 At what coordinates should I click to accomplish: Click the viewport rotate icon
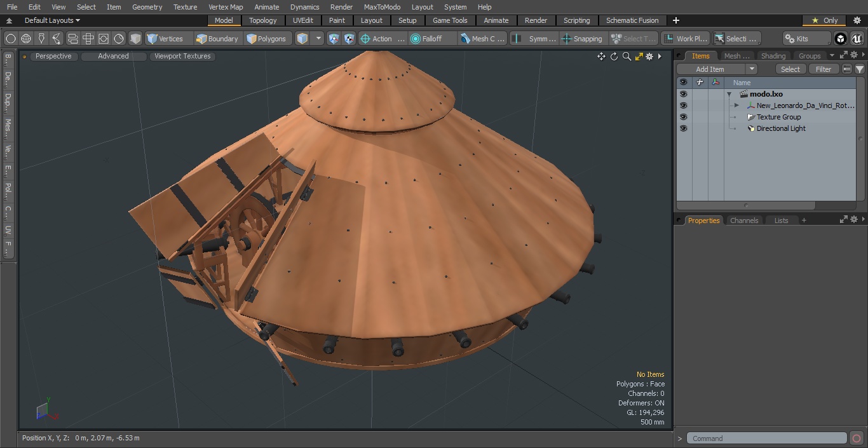[614, 57]
